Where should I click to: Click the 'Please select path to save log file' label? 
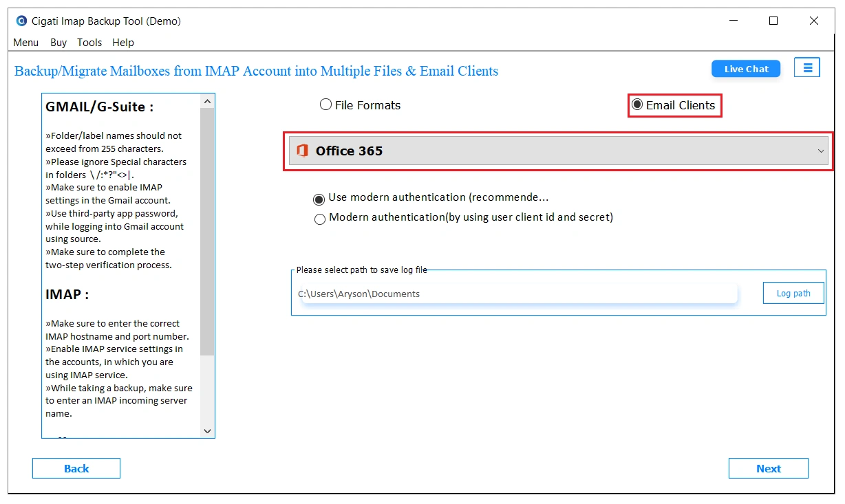click(362, 270)
